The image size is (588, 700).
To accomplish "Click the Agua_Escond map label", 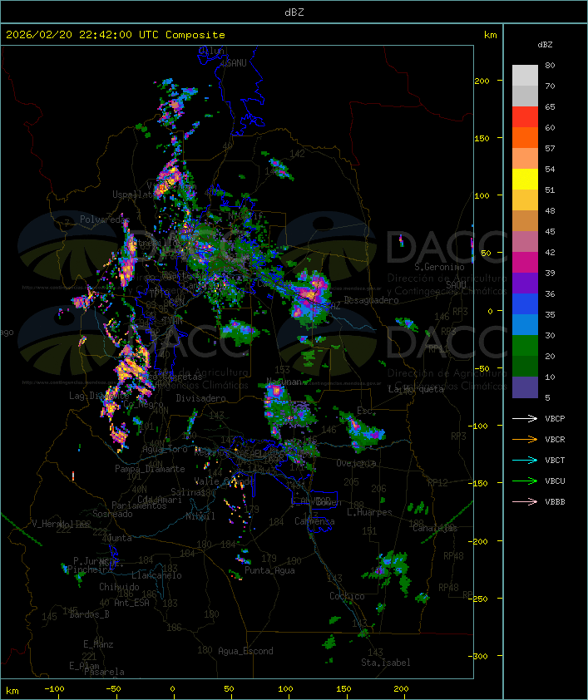I will coord(245,651).
